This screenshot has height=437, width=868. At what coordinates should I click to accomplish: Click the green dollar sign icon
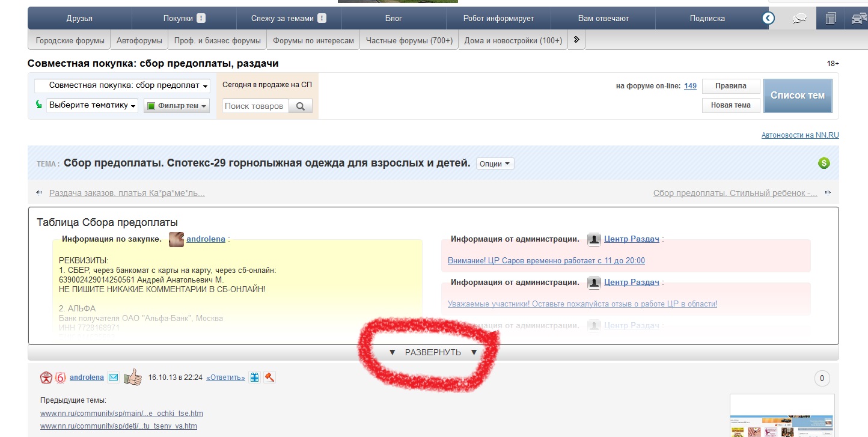tap(824, 163)
